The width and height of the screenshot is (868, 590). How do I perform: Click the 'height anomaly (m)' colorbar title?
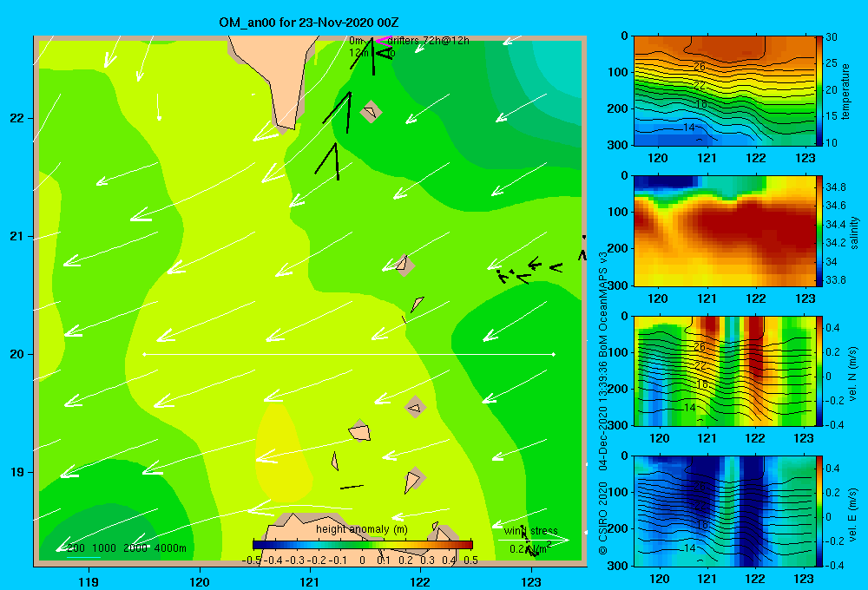(x=362, y=529)
